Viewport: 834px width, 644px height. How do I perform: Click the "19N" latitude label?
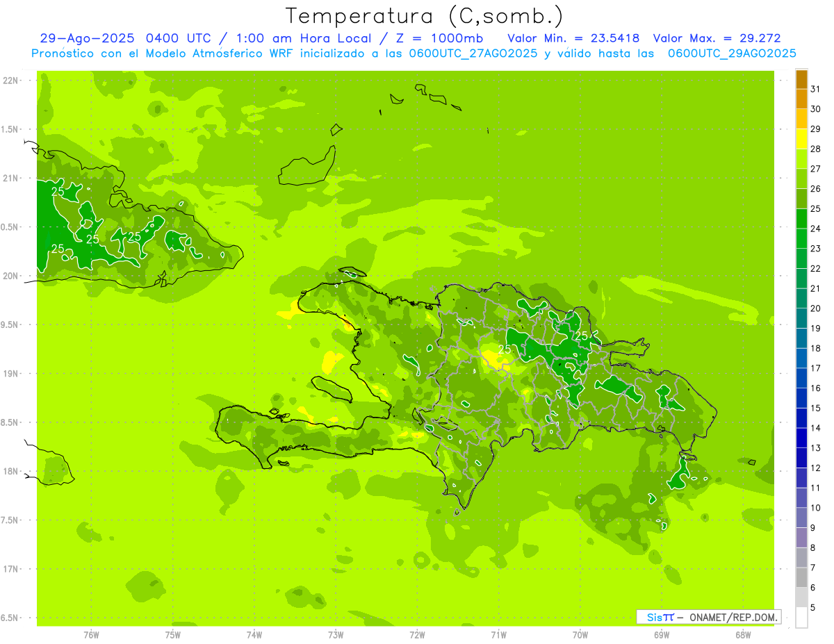click(x=10, y=374)
